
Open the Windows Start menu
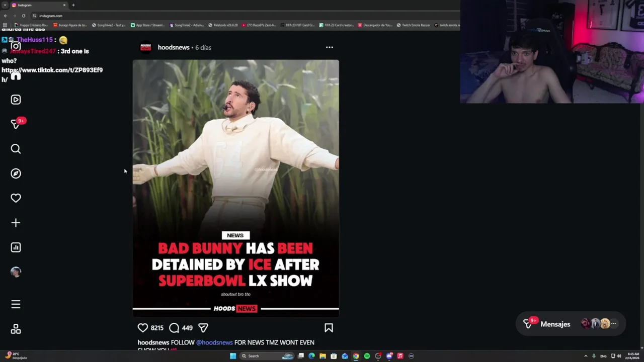pyautogui.click(x=233, y=356)
